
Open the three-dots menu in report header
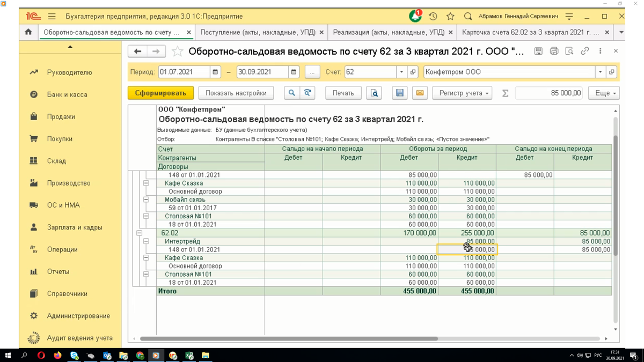click(601, 51)
